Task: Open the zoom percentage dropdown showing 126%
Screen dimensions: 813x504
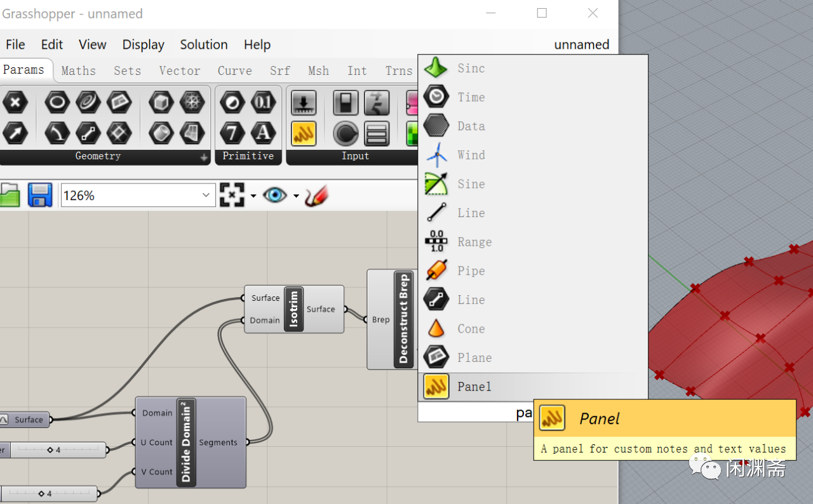Action: click(x=138, y=195)
